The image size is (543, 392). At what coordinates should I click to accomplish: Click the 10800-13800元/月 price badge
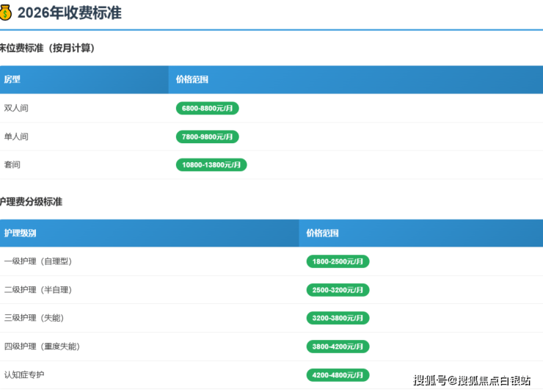pos(211,165)
